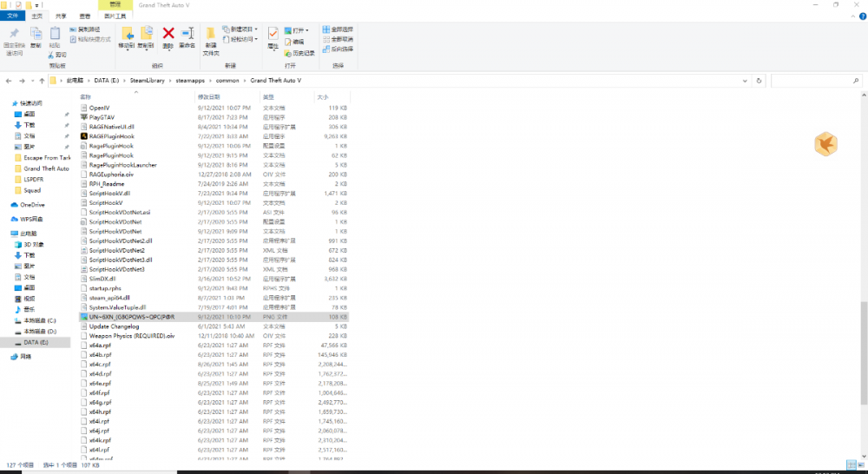Go to SteamLibrary in the address path
868x474 pixels.
(148, 81)
